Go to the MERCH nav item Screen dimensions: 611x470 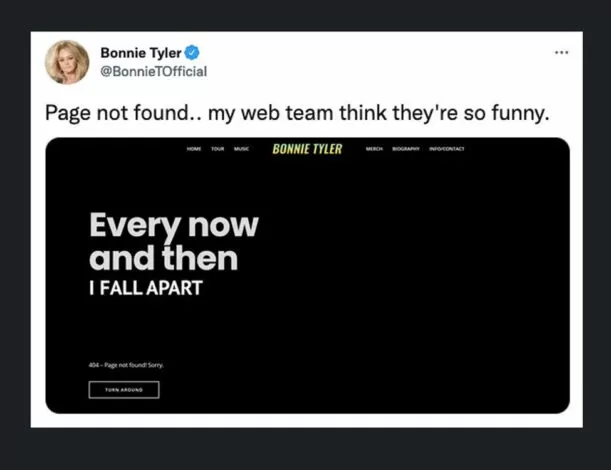374,149
